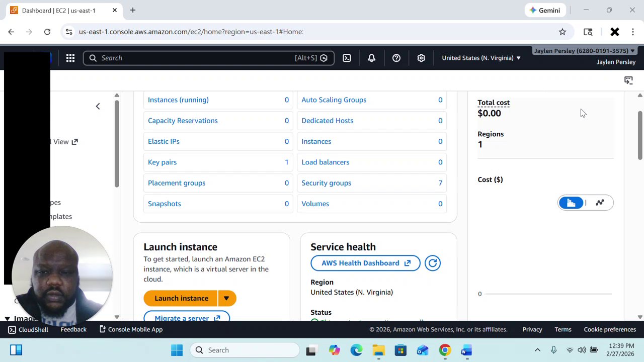The width and height of the screenshot is (644, 362).
Task: Open the AWS services grid menu
Action: pyautogui.click(x=70, y=58)
